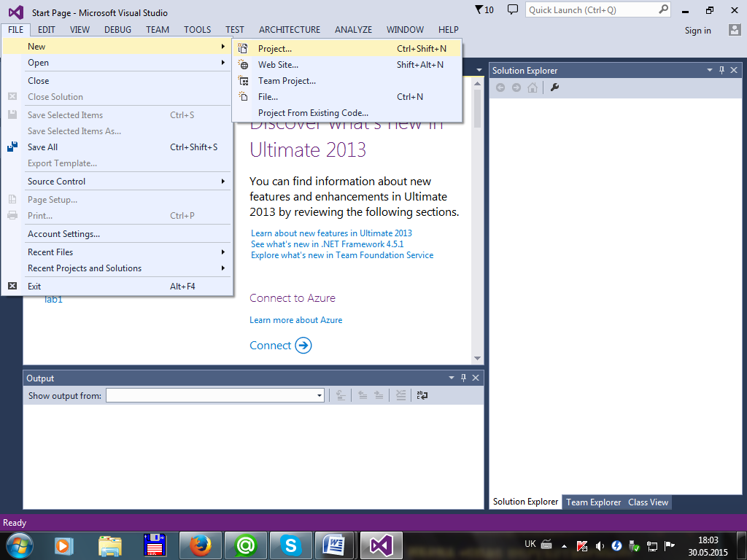Click Start Page scrollbar down arrow
The width and height of the screenshot is (747, 560).
tap(477, 358)
